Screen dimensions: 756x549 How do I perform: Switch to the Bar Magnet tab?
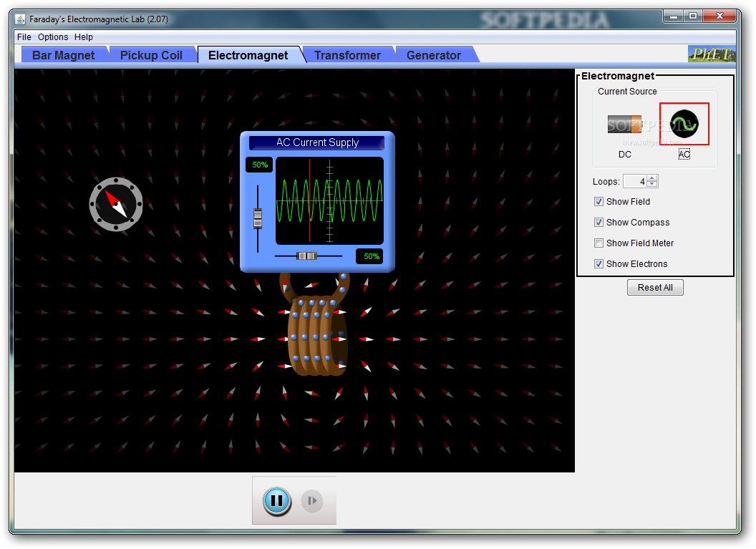tap(63, 55)
